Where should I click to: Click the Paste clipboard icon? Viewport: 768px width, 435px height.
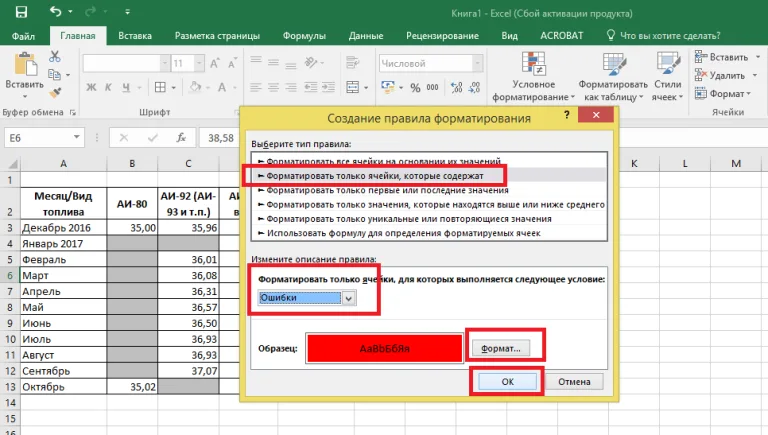[25, 65]
